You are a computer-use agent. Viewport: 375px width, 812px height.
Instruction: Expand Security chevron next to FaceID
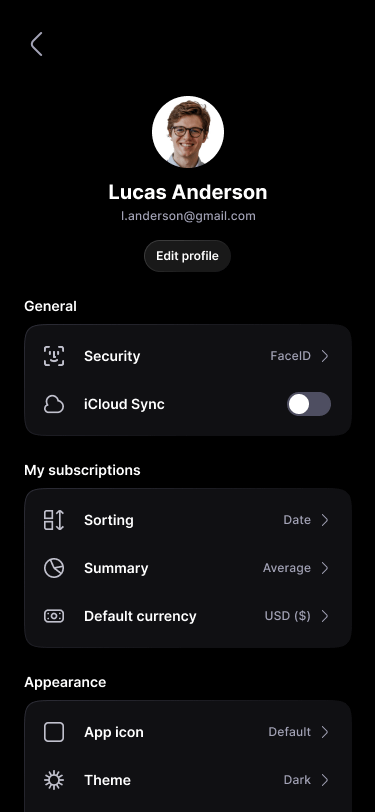[325, 356]
